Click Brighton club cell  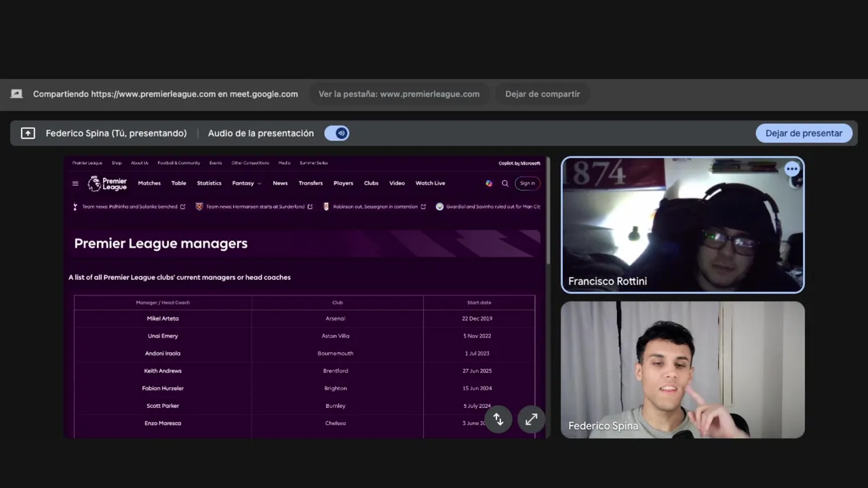336,388
